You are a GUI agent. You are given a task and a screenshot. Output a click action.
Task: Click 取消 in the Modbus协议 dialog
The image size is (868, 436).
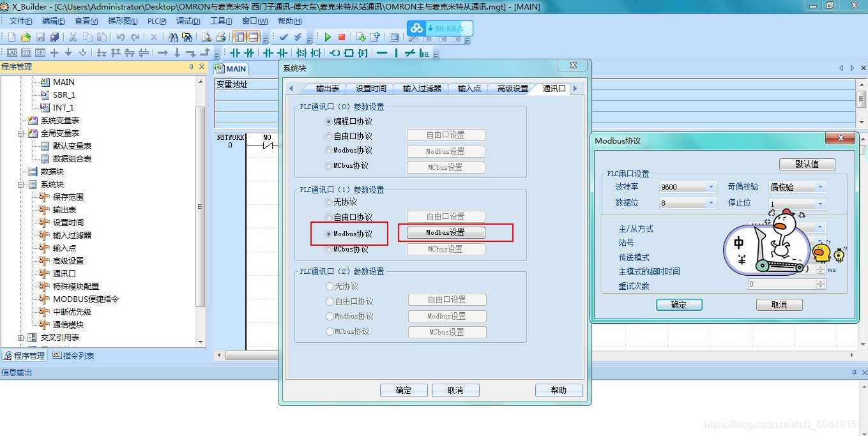click(x=779, y=305)
